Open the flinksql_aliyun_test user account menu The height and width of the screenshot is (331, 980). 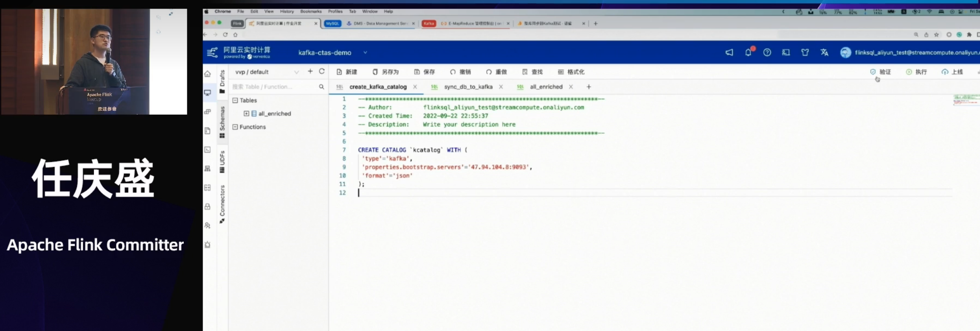(x=910, y=52)
